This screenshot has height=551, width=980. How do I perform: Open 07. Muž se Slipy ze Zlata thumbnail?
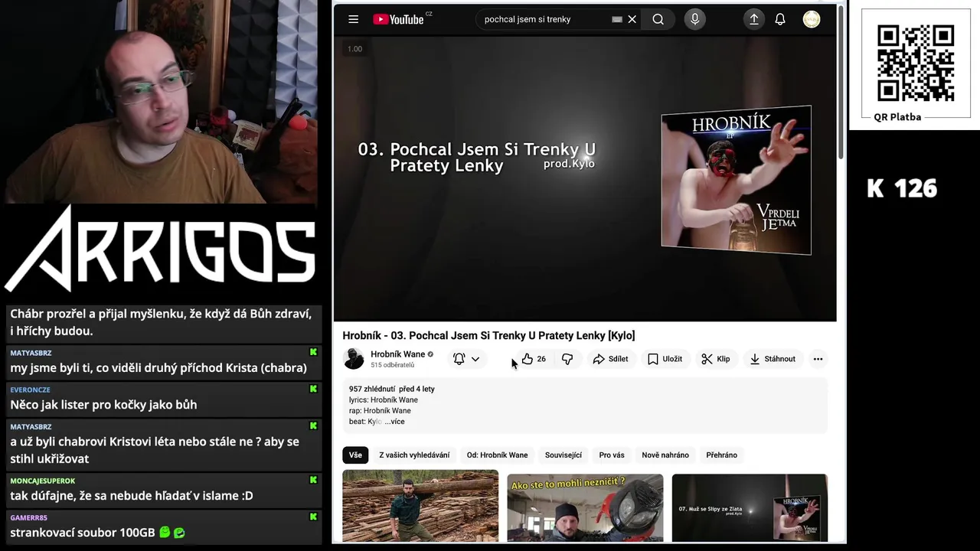tap(750, 508)
